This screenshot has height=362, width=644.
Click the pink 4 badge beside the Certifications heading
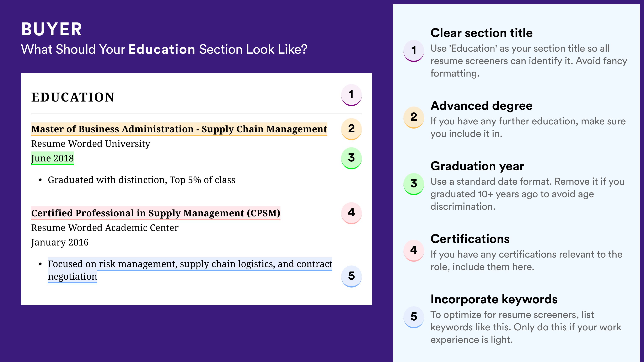[x=414, y=250]
